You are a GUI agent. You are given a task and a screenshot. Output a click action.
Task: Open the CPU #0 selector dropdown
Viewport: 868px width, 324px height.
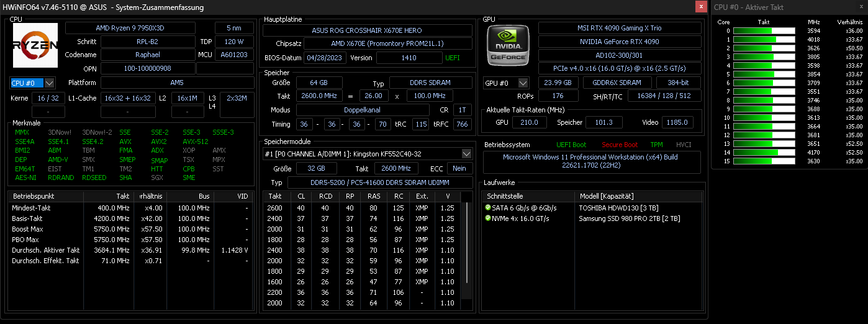(32, 83)
